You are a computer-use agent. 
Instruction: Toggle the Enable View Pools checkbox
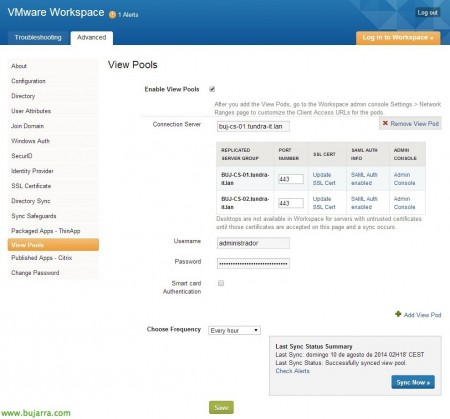tap(212, 89)
